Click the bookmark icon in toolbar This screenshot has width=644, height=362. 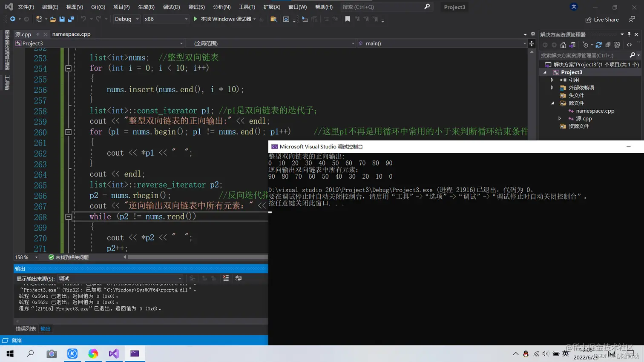[x=348, y=19]
